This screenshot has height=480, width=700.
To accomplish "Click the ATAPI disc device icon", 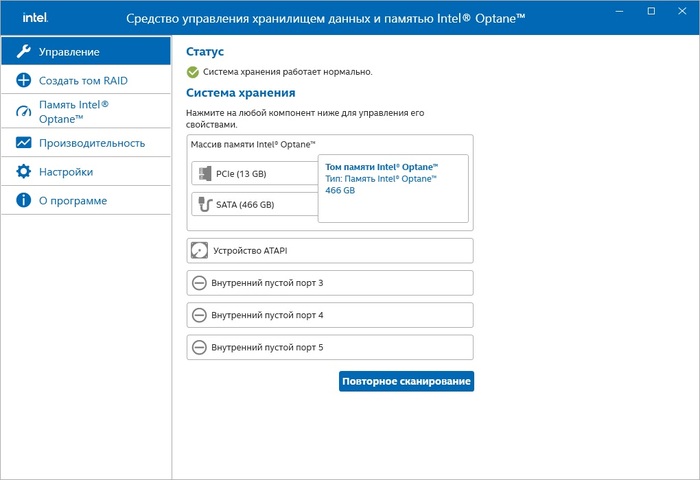I will [x=199, y=251].
